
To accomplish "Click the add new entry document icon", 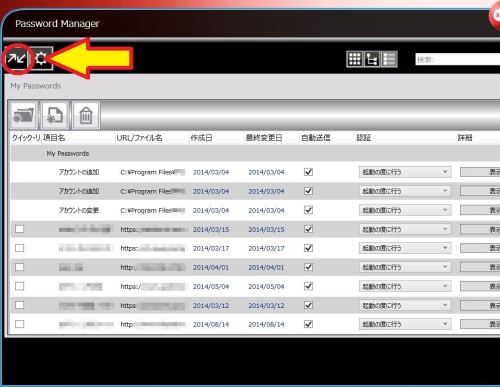I will pos(55,115).
